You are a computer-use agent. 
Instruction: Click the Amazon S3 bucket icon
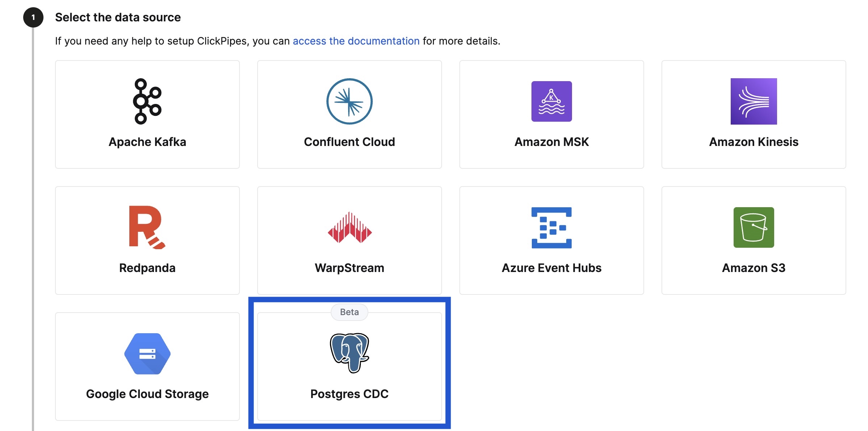(753, 227)
